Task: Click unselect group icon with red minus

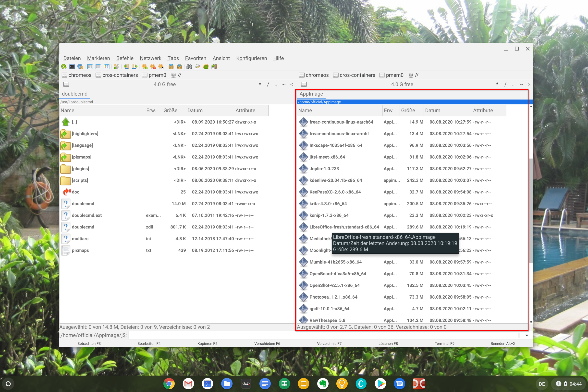Action: pos(153,66)
